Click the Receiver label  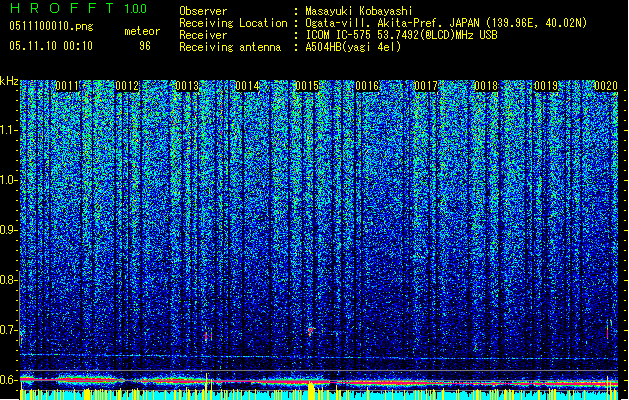[203, 35]
